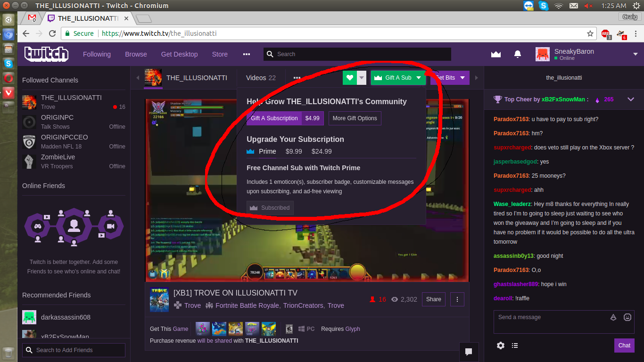Expand the Top Cheer chevron

(x=631, y=99)
